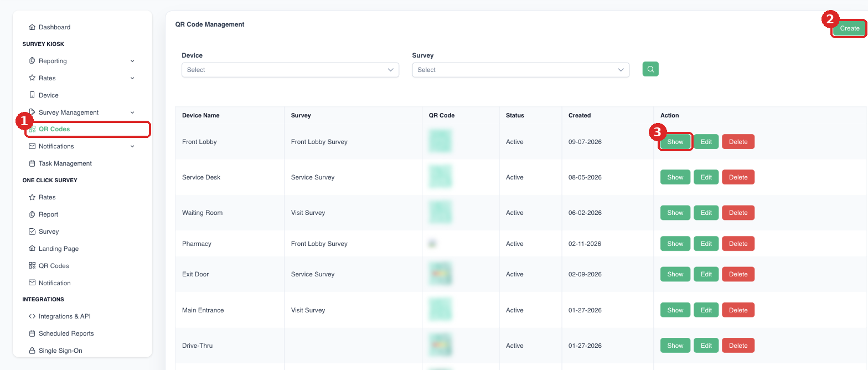Select QR Codes icon under Survey Kiosk

click(x=32, y=129)
